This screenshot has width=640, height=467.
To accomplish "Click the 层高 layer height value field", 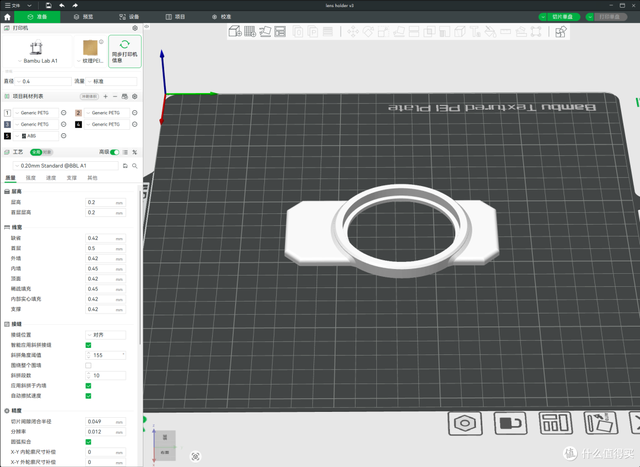I will click(106, 202).
